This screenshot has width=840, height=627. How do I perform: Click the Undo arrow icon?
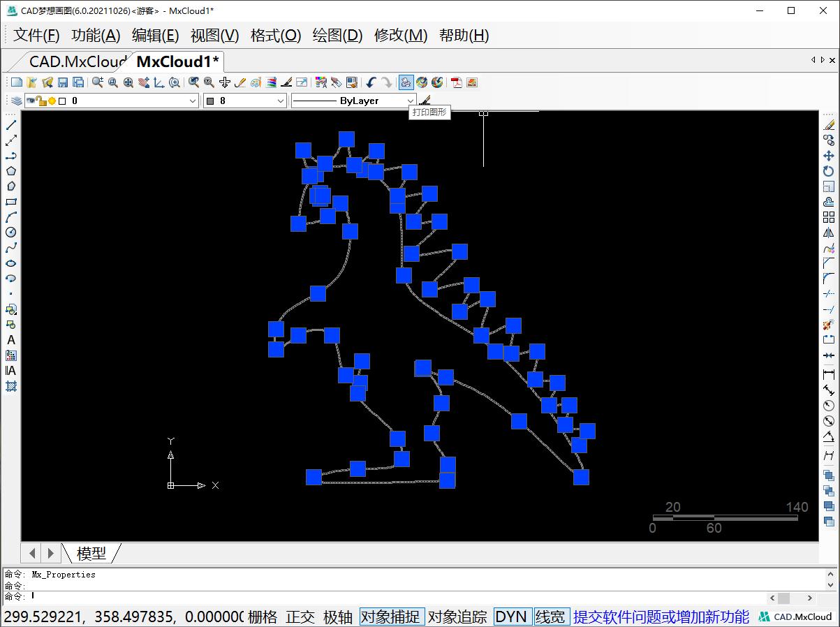click(371, 82)
